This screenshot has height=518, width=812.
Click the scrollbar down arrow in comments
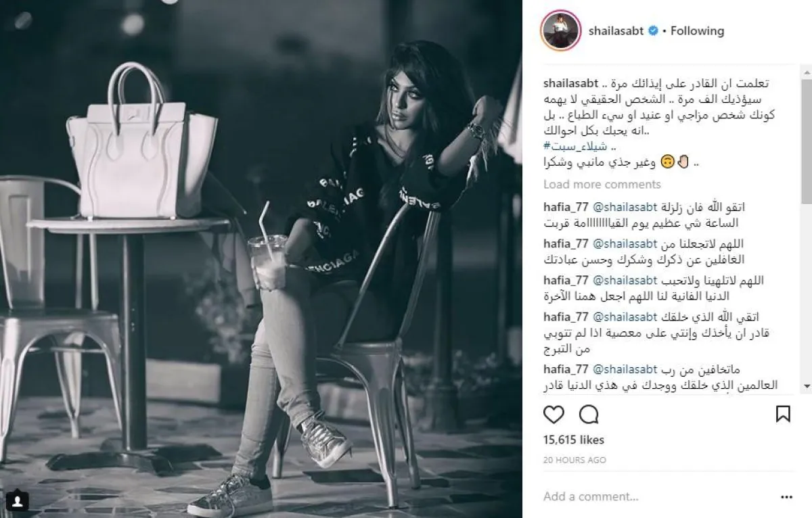[x=806, y=387]
